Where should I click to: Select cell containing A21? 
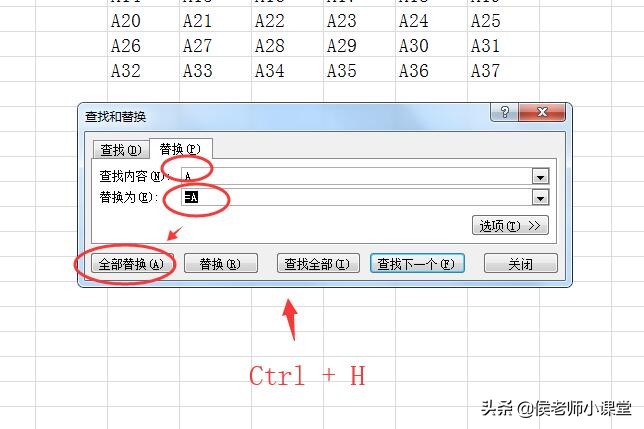(215, 20)
